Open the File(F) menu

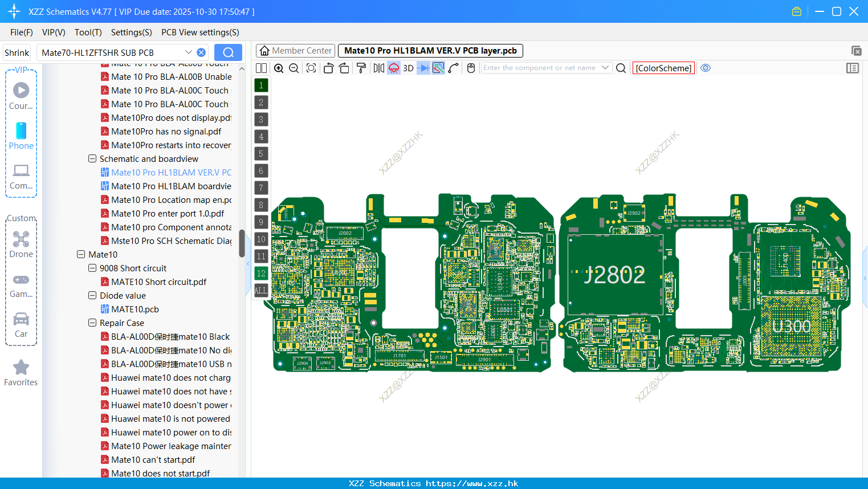[22, 32]
